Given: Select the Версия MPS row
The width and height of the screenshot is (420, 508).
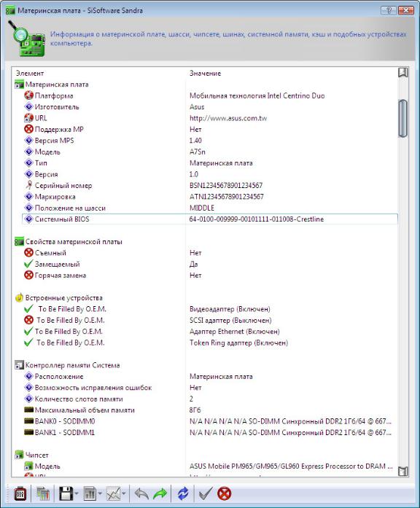Looking at the screenshot, I should (x=209, y=141).
